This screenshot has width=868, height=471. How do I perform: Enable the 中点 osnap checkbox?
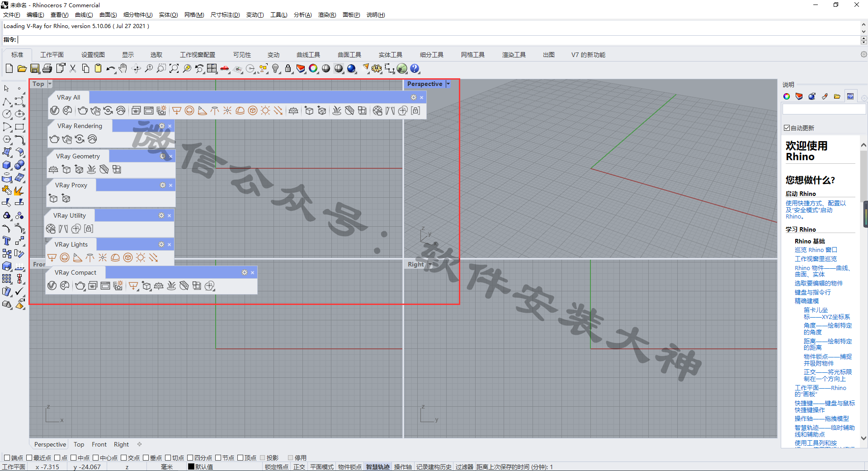[74, 458]
